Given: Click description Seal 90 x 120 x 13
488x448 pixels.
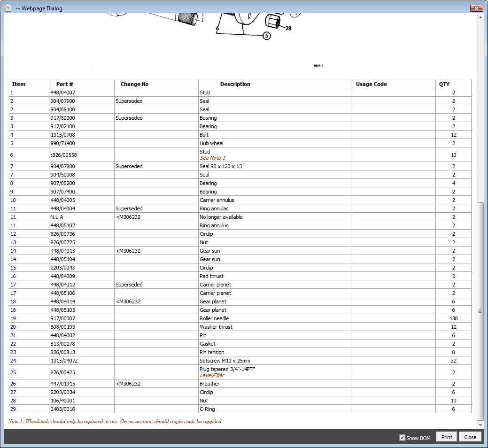Looking at the screenshot, I should click(221, 166).
